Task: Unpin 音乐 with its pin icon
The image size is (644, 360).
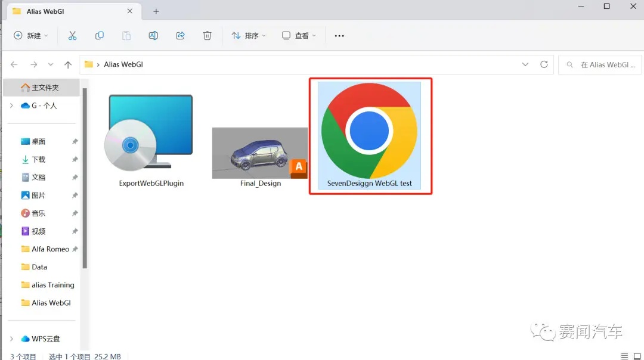Action: tap(75, 213)
